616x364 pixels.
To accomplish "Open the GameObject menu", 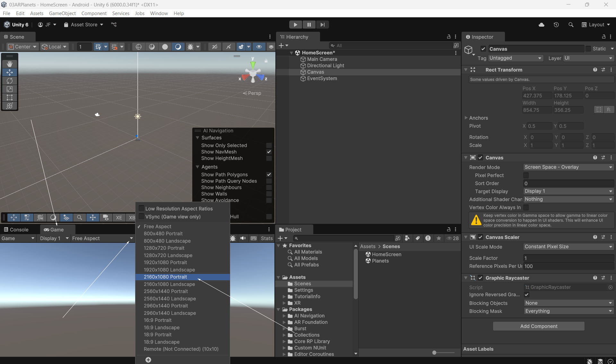I will pos(62,13).
